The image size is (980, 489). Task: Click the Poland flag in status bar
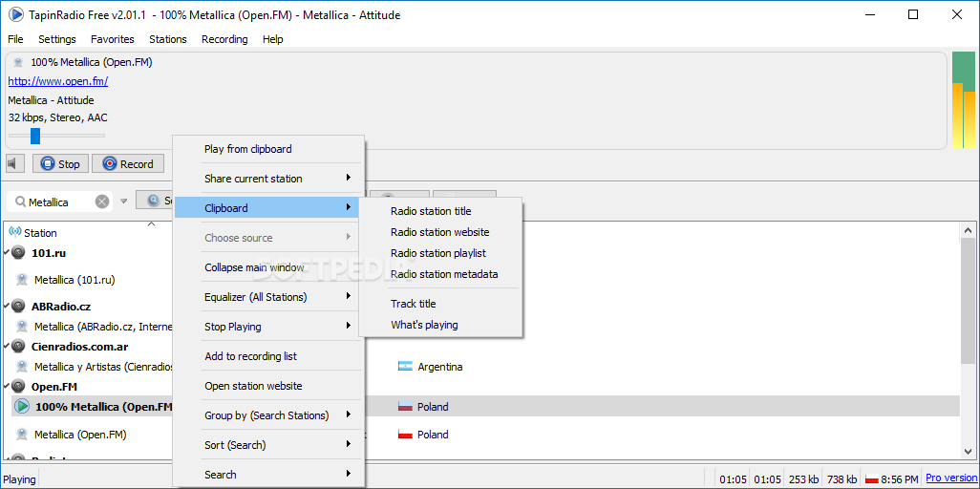coord(871,479)
